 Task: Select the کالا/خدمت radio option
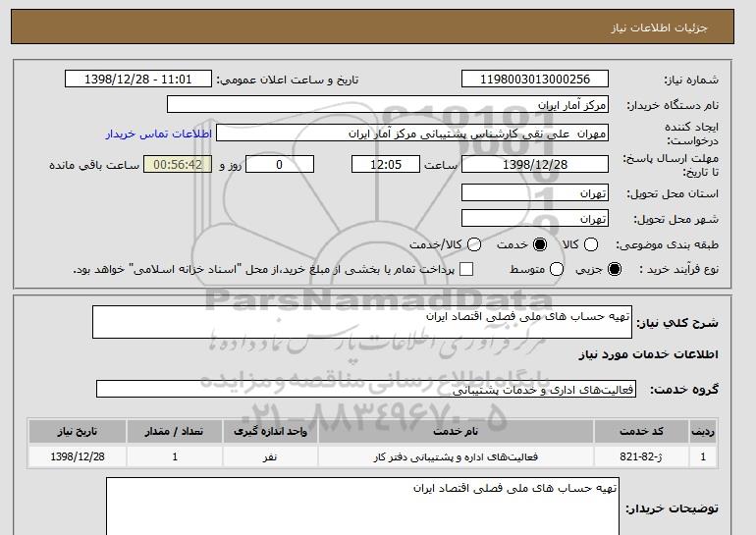tap(474, 244)
